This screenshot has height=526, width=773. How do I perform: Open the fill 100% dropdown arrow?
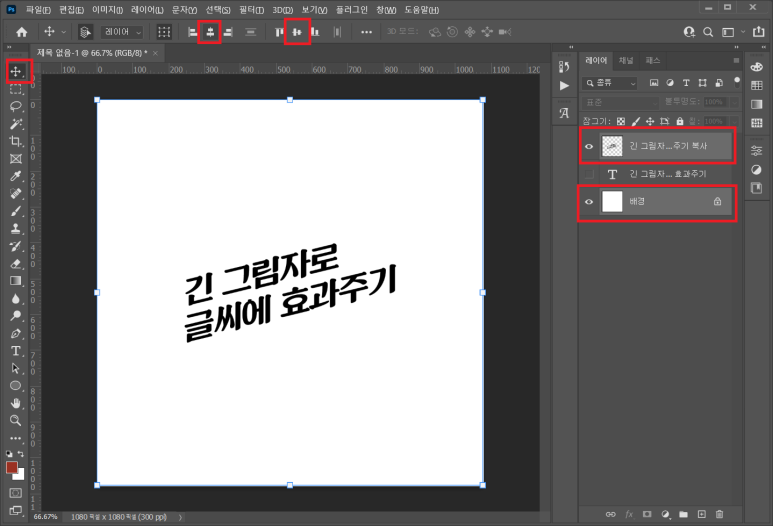[735, 121]
